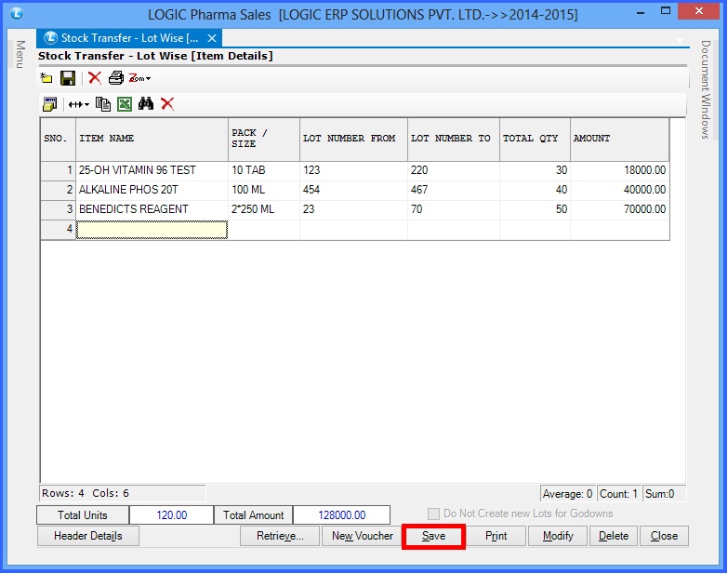The image size is (728, 574).
Task: Click the Rows: 4 Cols: 6 status text
Action: [x=86, y=493]
